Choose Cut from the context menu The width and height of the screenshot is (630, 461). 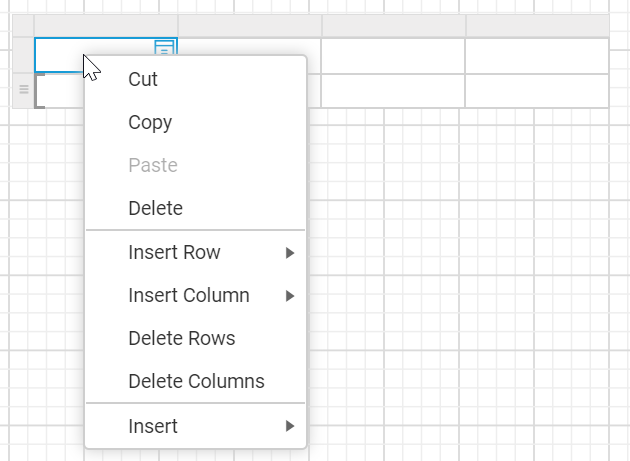tap(196, 79)
